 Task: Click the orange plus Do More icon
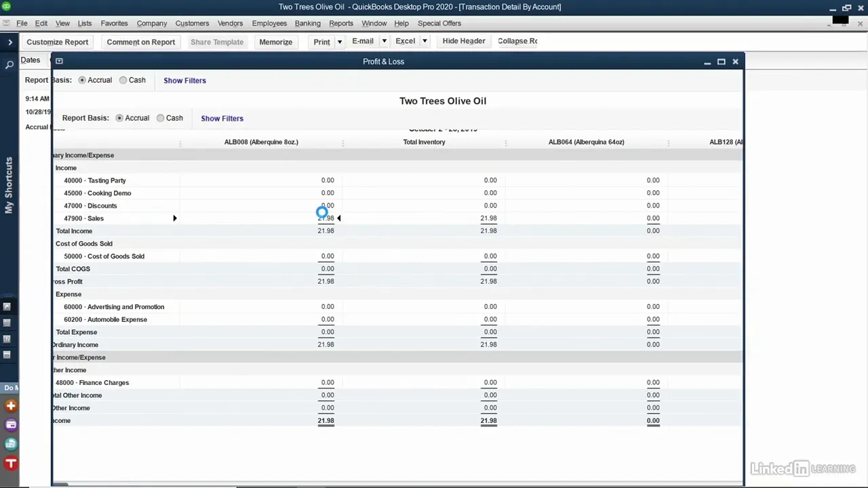tap(11, 406)
